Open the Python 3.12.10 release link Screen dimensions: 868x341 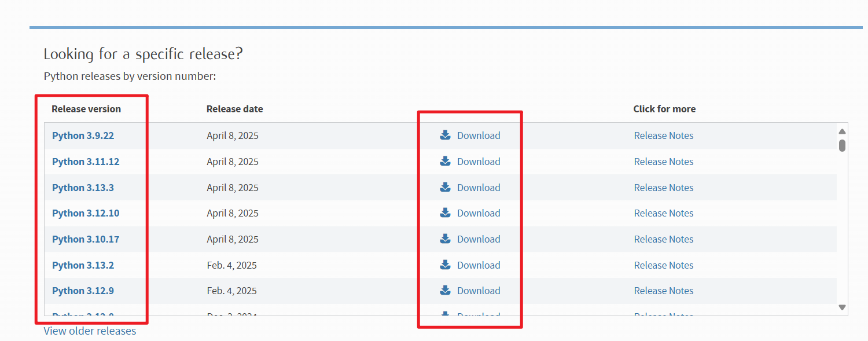pos(86,213)
